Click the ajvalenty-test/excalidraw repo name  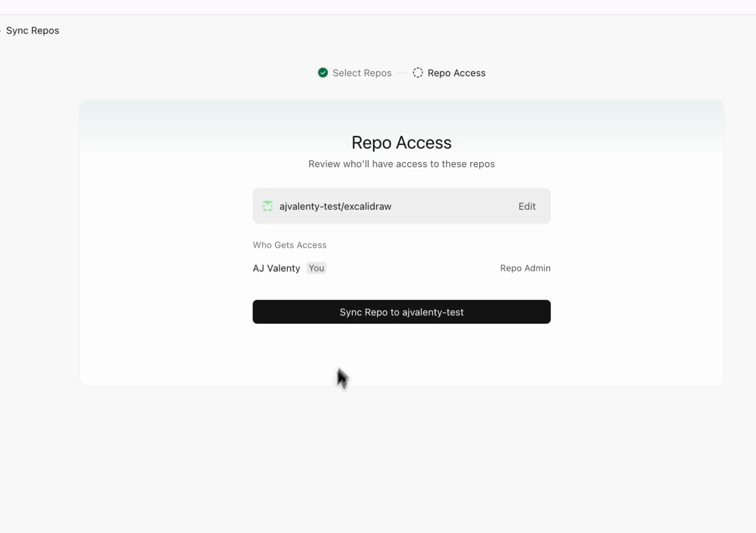(336, 206)
